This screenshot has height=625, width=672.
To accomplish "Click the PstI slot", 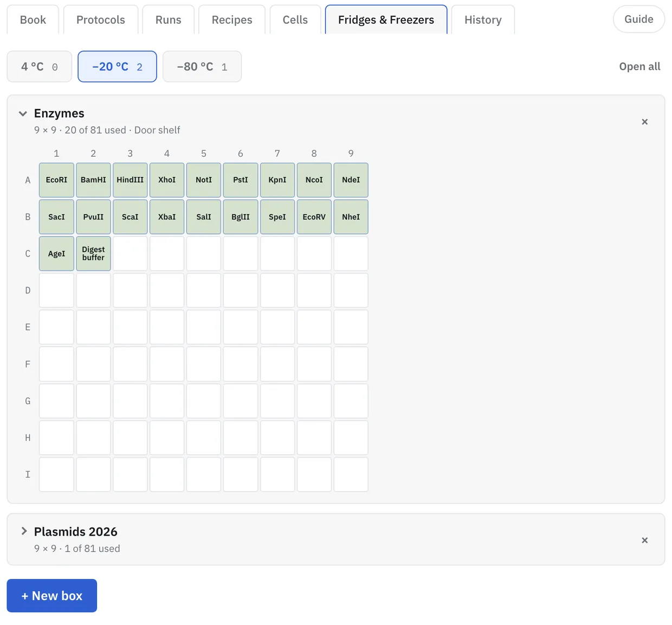I will tap(241, 180).
